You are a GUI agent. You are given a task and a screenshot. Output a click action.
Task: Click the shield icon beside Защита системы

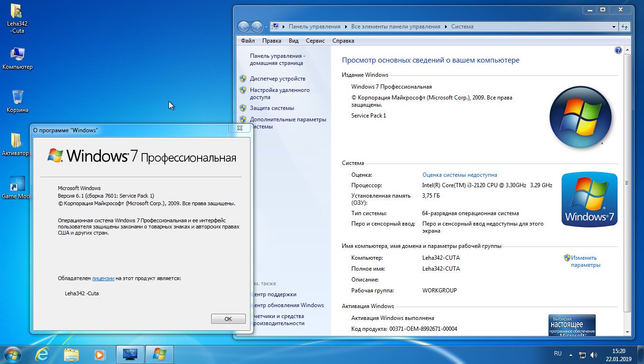[x=243, y=108]
